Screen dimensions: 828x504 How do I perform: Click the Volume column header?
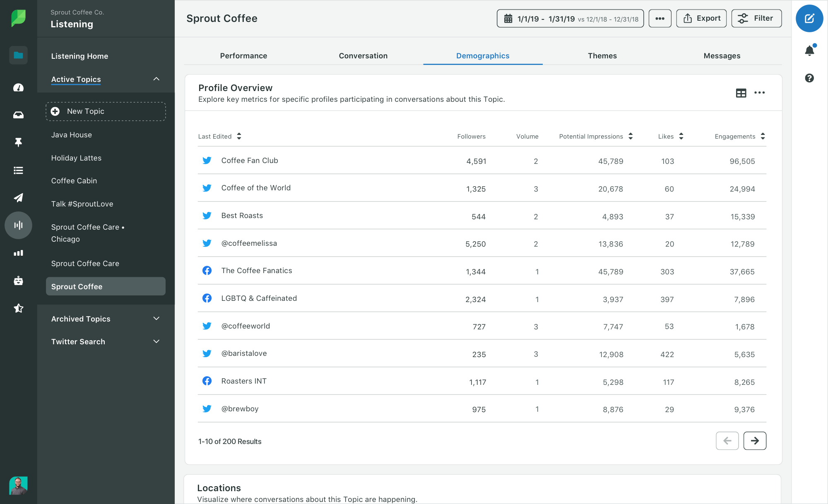[527, 137]
